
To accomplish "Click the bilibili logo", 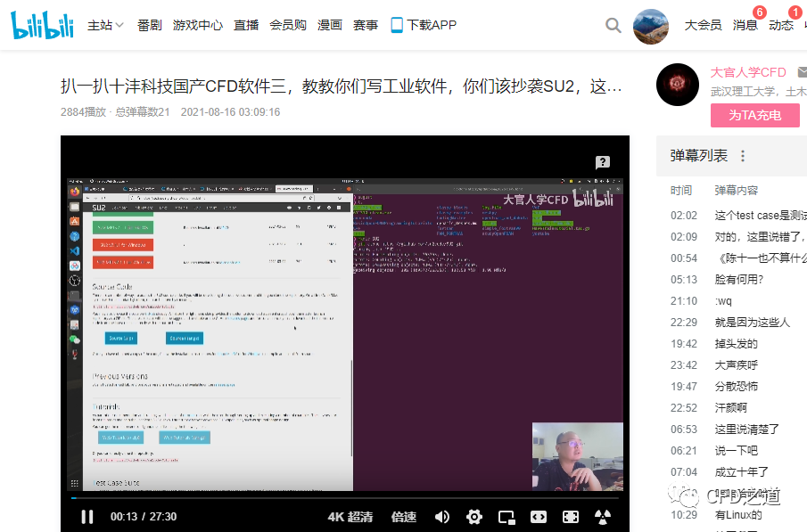I will click(x=42, y=25).
